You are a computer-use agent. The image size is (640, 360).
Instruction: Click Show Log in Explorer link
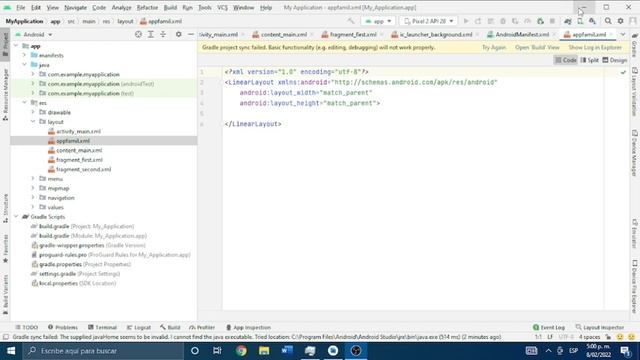(x=595, y=47)
